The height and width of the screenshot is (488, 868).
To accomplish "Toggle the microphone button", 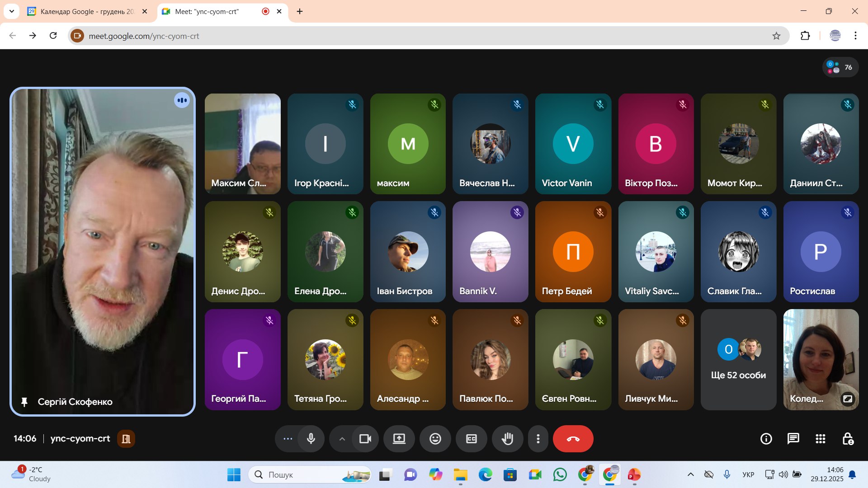I will pos(311,439).
